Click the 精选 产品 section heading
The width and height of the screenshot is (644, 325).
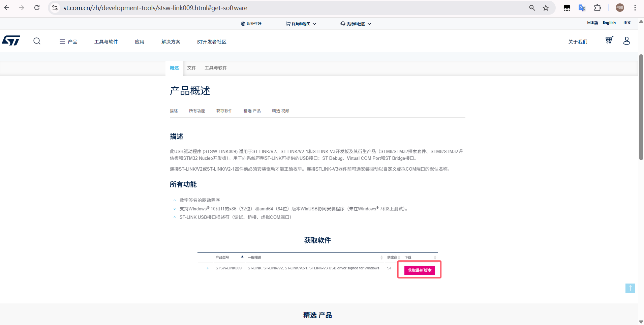coord(317,315)
